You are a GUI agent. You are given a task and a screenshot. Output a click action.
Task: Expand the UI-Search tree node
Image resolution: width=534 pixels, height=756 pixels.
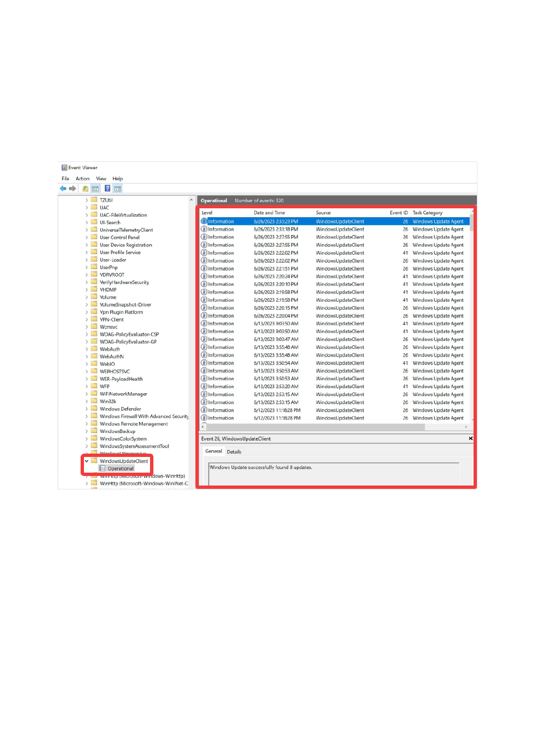87,222
